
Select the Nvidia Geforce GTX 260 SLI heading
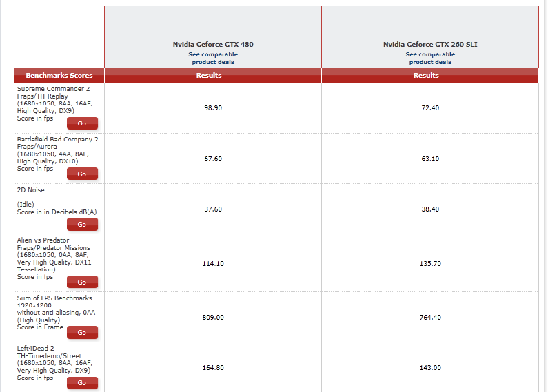[430, 44]
